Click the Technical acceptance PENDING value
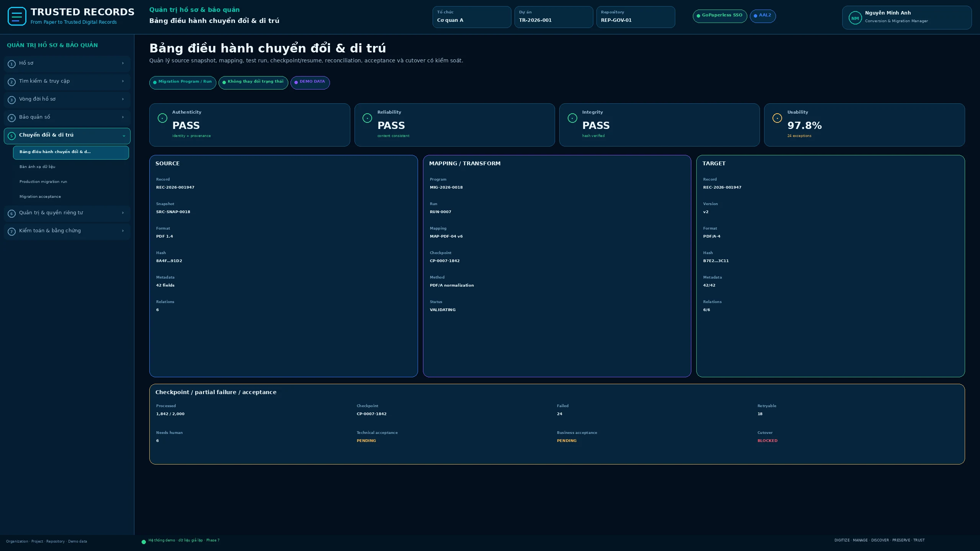This screenshot has width=980, height=551. (366, 441)
